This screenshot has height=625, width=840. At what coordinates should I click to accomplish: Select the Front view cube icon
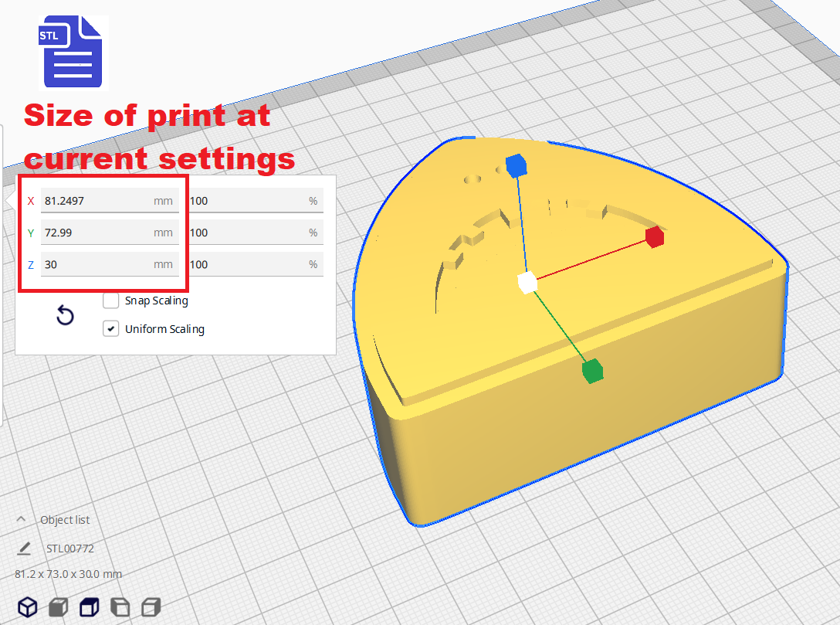(x=59, y=607)
